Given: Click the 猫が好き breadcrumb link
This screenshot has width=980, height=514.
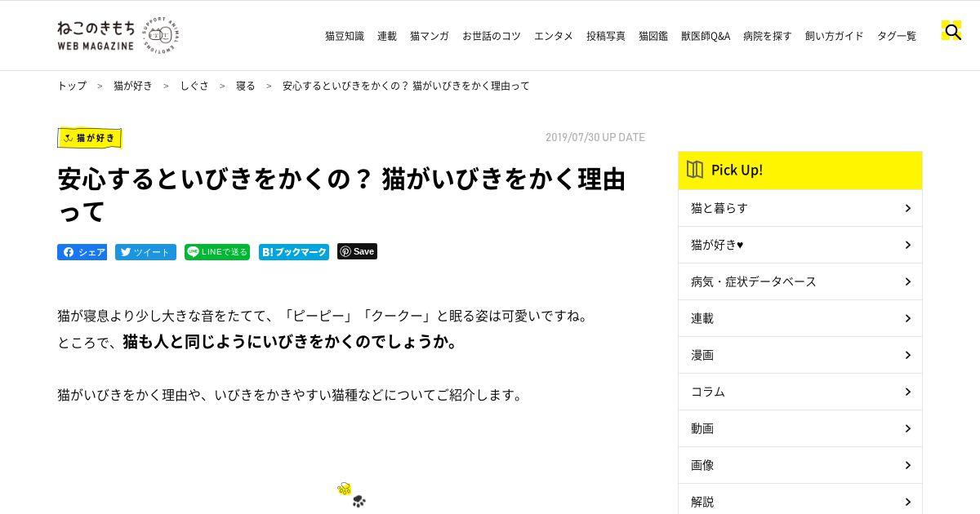Looking at the screenshot, I should (x=133, y=86).
